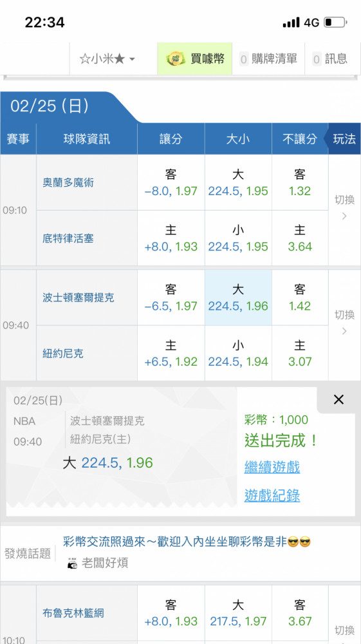Open 布魯克林籃網 team info
The height and width of the screenshot is (644, 361).
73,613
